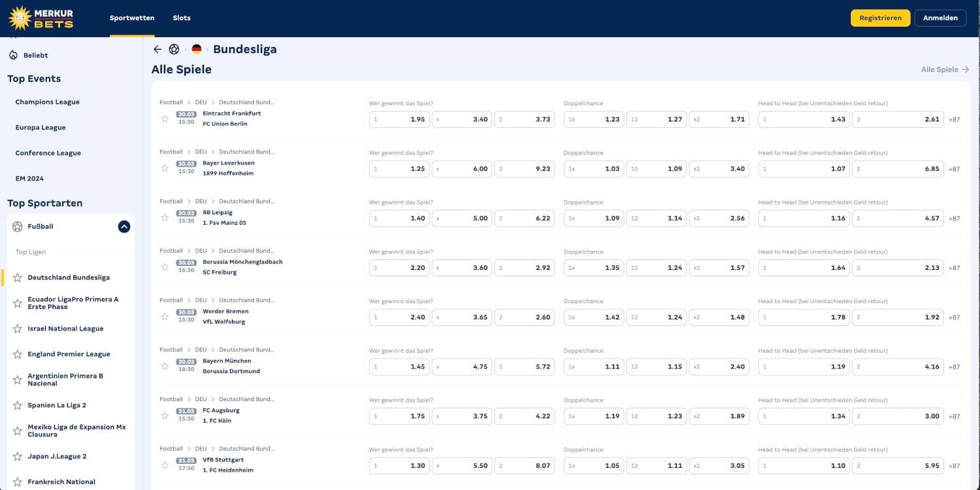Switch to the Slots tab
980x490 pixels.
(x=182, y=18)
